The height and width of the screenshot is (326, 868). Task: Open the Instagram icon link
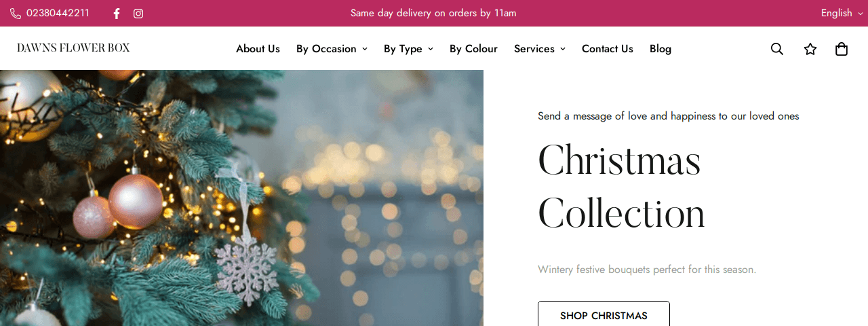138,14
